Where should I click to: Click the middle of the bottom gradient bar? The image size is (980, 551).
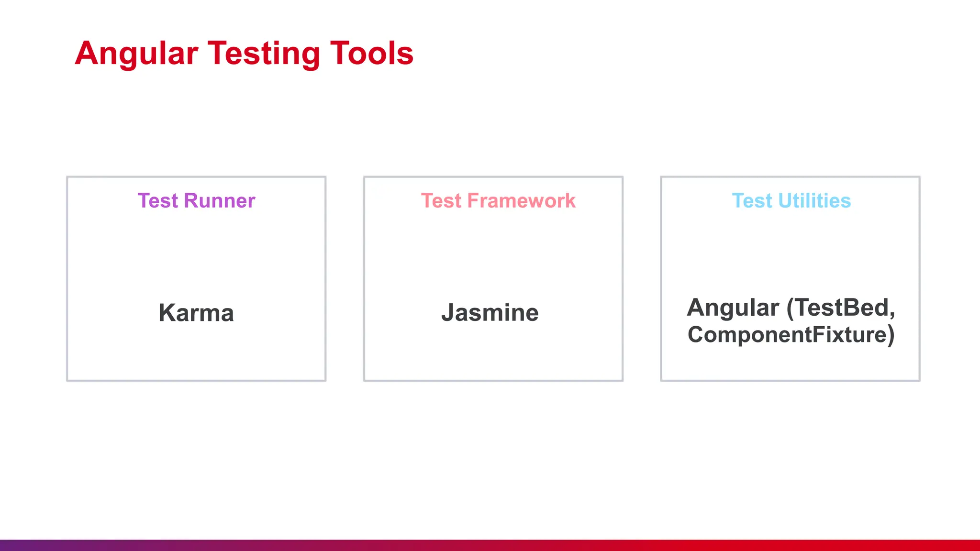pos(490,545)
